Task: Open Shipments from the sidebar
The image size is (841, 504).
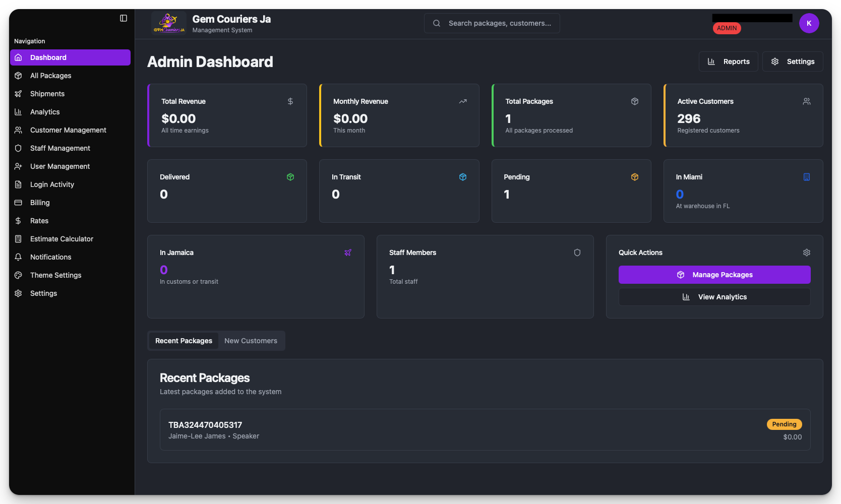Action: click(x=47, y=94)
